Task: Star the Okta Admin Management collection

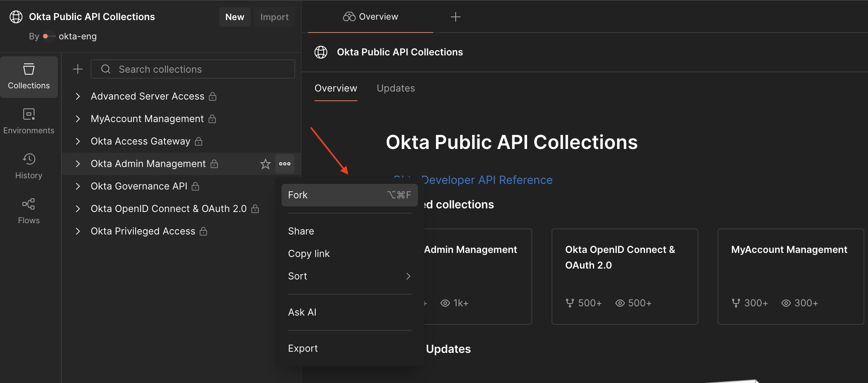Action: click(x=265, y=164)
